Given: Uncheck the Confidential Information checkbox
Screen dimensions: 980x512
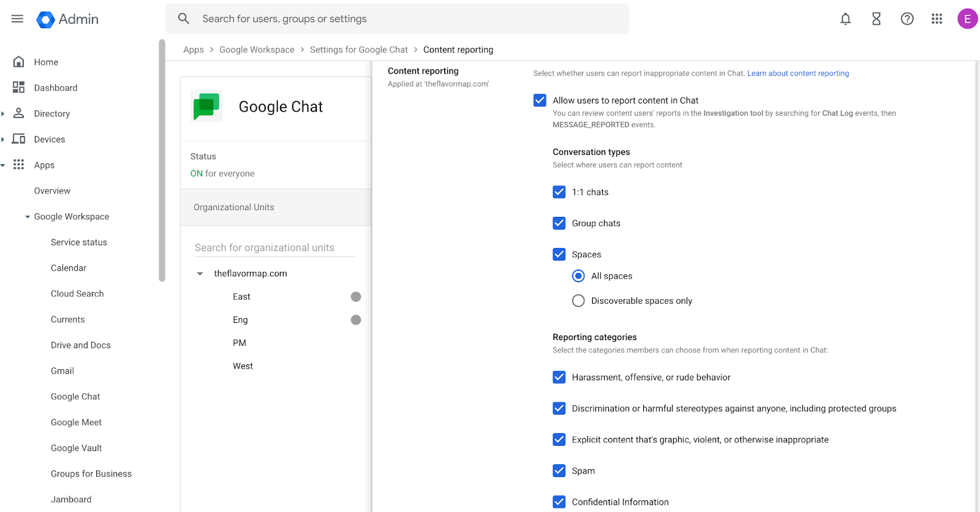Looking at the screenshot, I should pyautogui.click(x=559, y=502).
